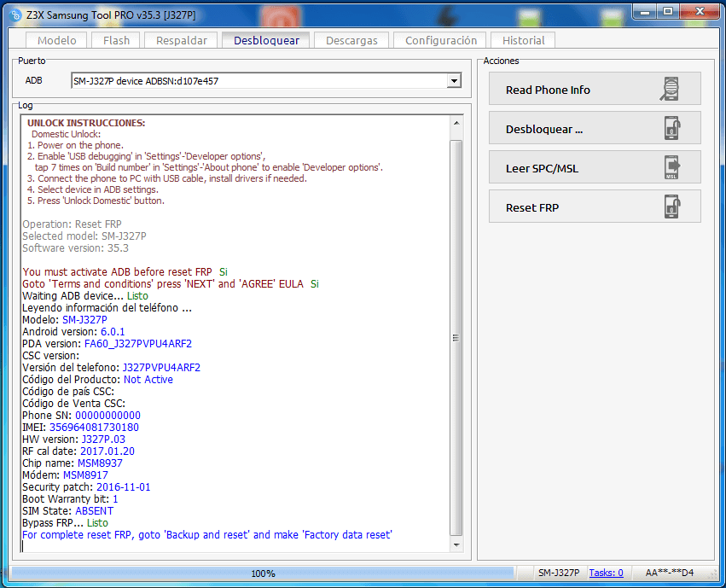Click the IMEI value 356964081730180
Viewport: 726px width, 588px height.
coord(94,428)
